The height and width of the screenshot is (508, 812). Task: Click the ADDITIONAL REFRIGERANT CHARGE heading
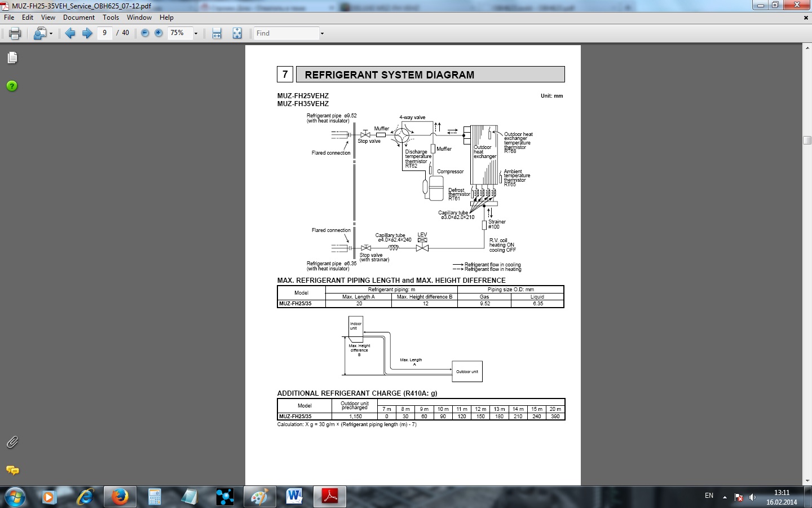pyautogui.click(x=357, y=393)
